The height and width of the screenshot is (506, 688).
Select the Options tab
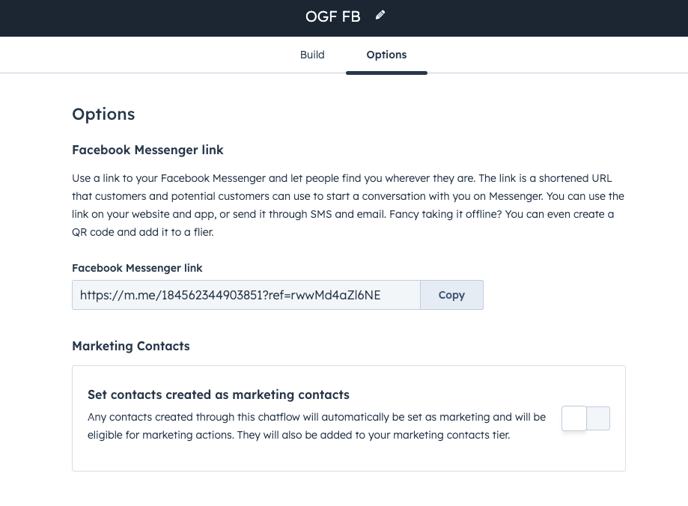coord(387,55)
